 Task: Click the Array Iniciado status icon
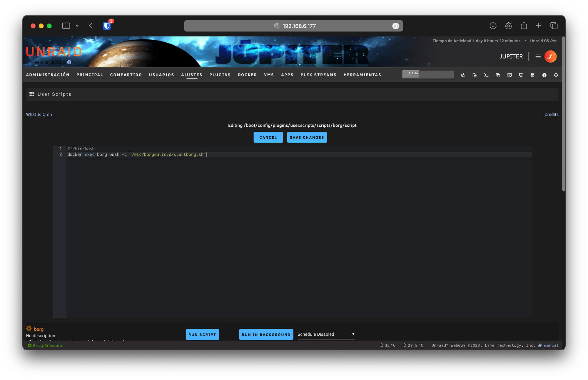pos(29,345)
